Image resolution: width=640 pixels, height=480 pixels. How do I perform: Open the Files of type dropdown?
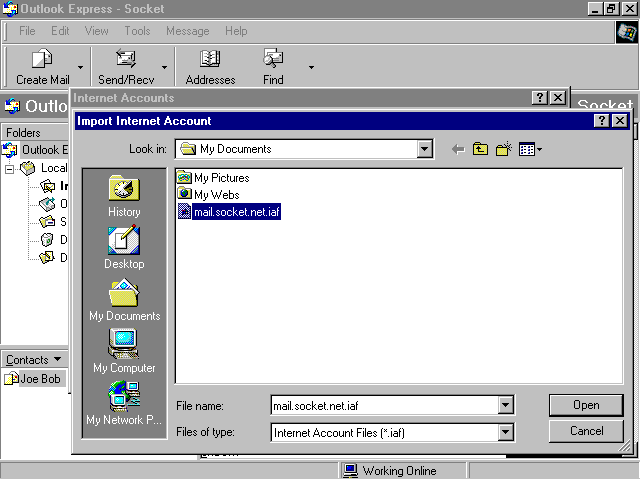click(505, 432)
